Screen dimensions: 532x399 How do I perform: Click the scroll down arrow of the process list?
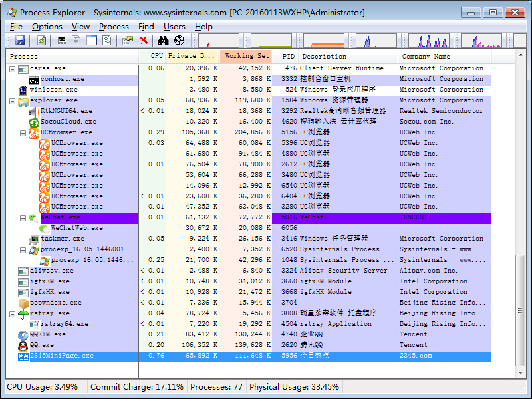(x=521, y=373)
